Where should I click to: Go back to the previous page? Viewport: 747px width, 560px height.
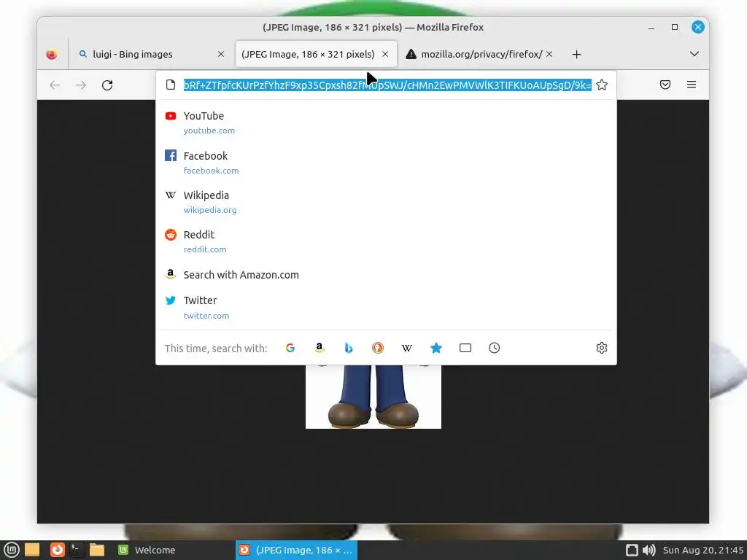point(55,85)
